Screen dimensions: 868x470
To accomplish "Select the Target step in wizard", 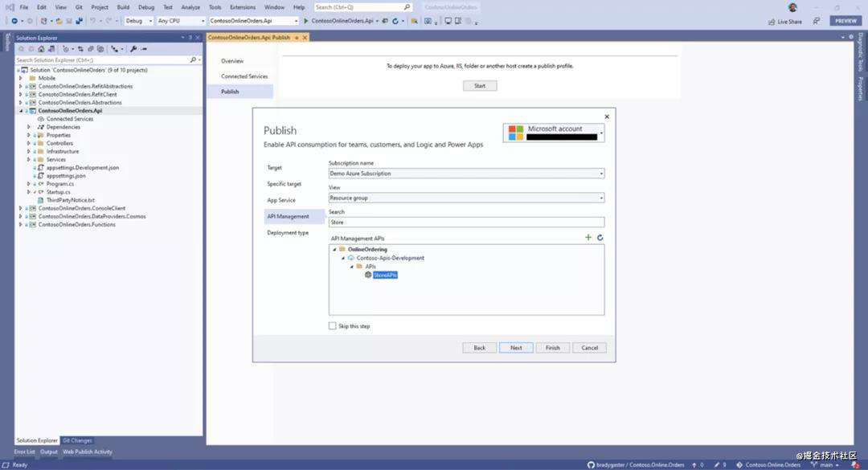I will [x=275, y=167].
